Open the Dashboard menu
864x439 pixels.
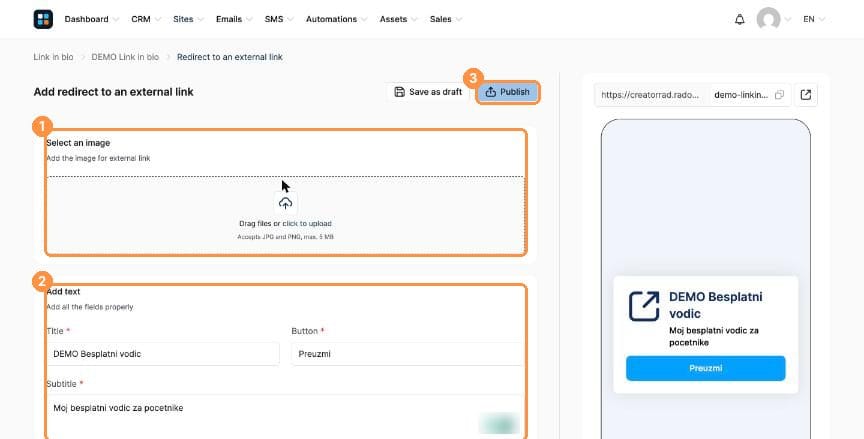pos(91,19)
